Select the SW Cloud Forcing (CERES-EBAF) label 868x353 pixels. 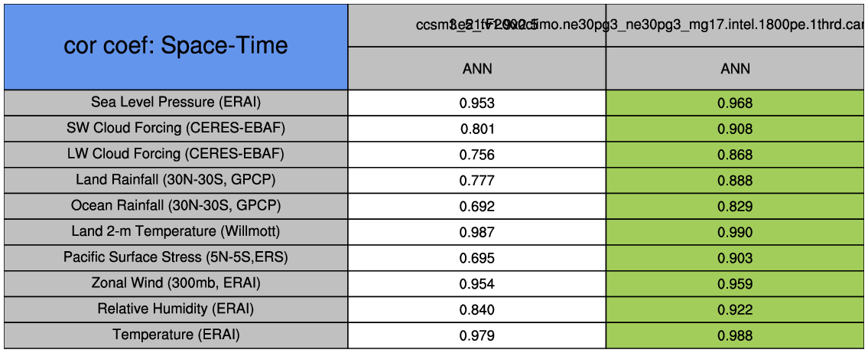click(176, 128)
